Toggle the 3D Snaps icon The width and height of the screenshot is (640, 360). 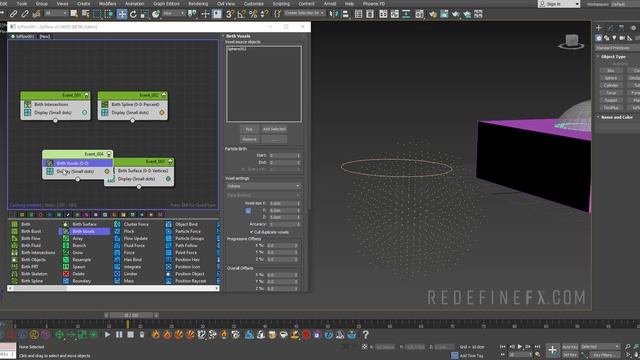pyautogui.click(x=230, y=14)
